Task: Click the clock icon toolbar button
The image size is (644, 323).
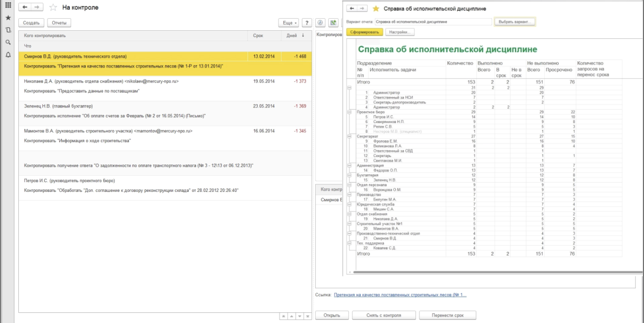Action: click(x=320, y=23)
